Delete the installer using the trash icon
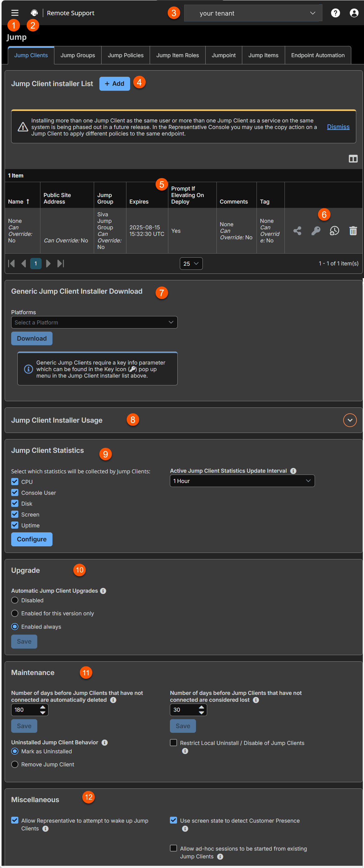 pos(353,231)
